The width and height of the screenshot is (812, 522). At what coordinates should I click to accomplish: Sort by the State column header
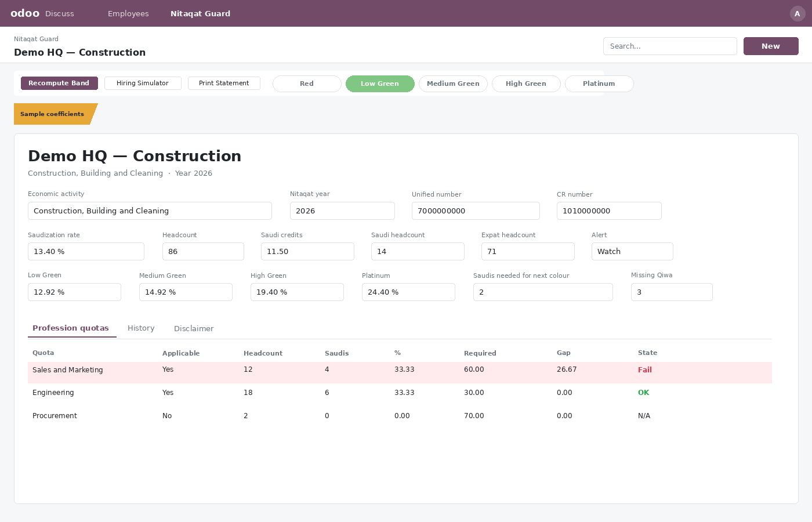(x=648, y=353)
